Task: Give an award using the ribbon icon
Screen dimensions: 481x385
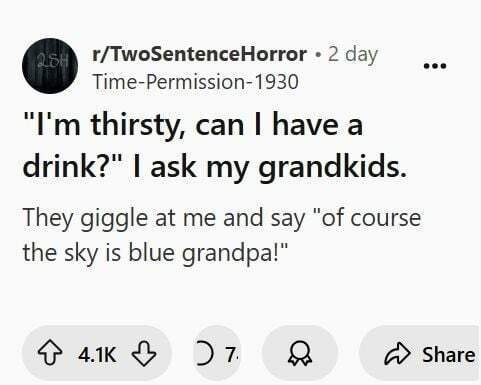Action: click(x=300, y=354)
